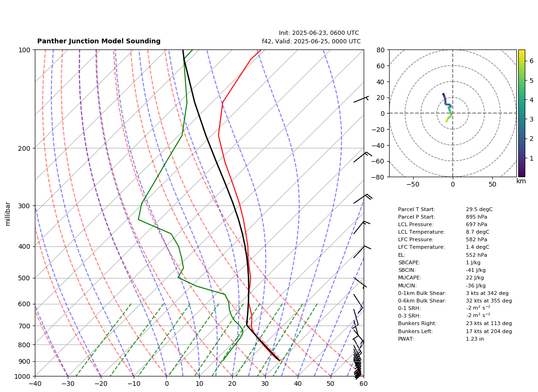Click the PWAT value 1.23 in

474,339
